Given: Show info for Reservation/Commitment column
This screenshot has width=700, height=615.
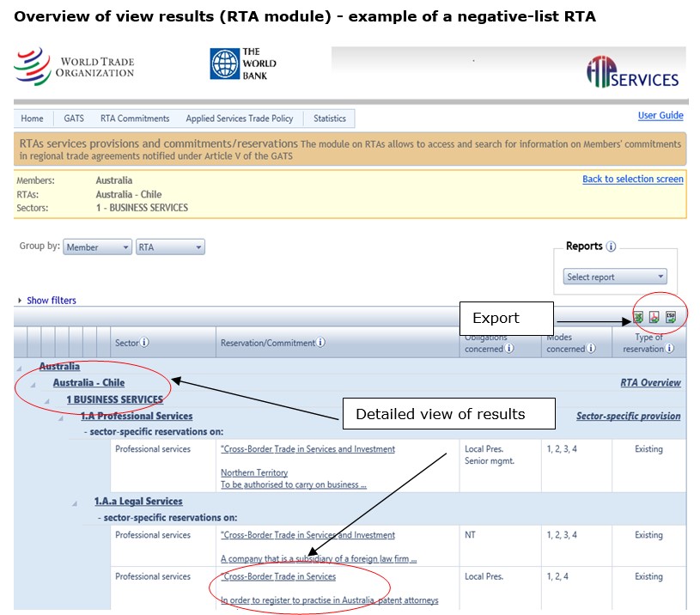Looking at the screenshot, I should [320, 343].
